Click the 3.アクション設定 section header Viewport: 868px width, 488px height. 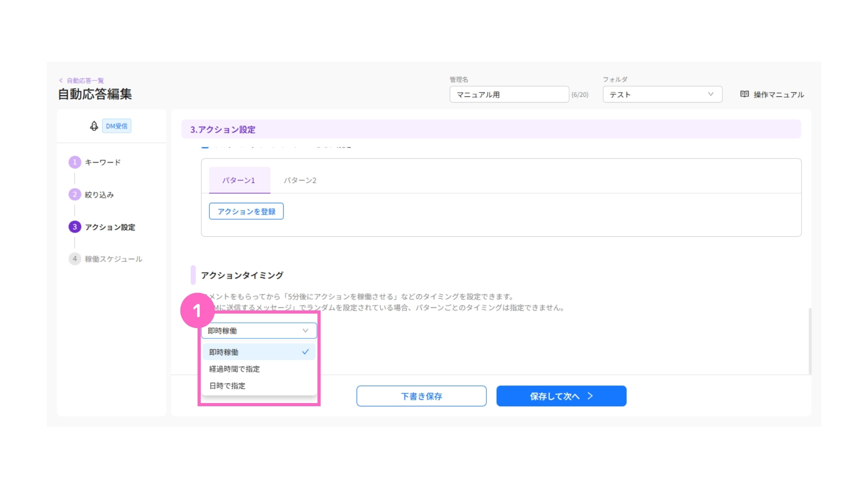tap(491, 129)
